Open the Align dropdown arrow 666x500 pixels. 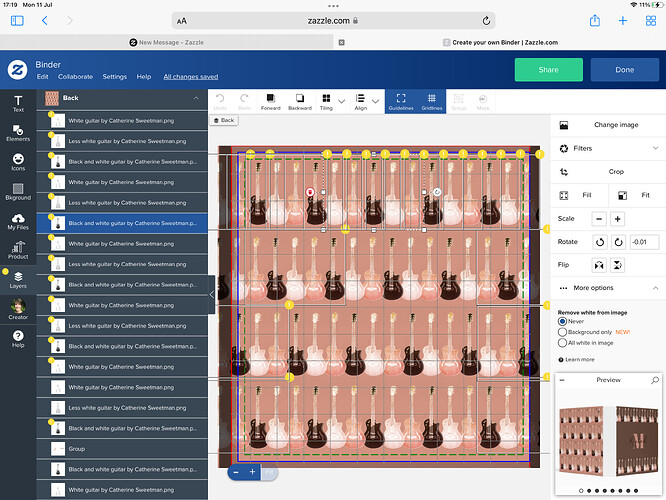pos(375,101)
